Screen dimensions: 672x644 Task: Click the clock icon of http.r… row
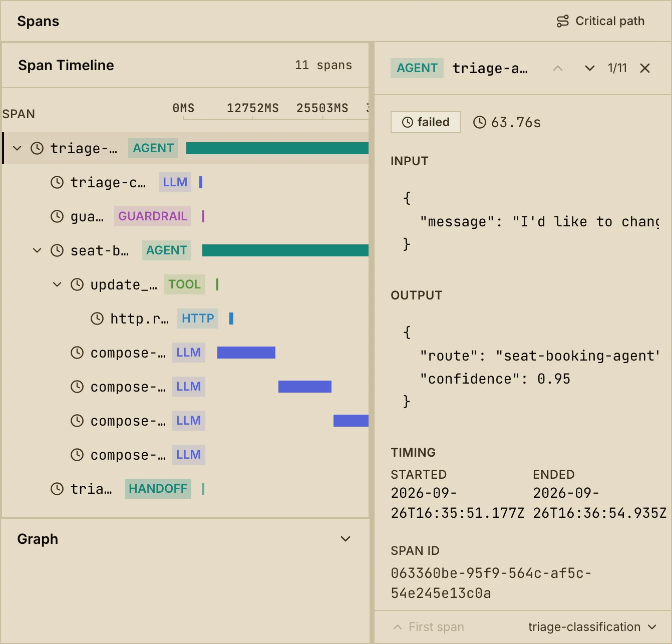point(97,318)
